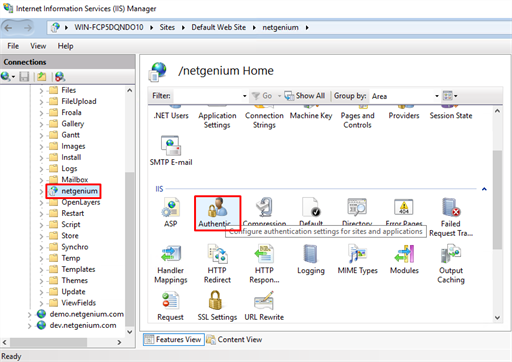512x362 pixels.
Task: Expand the Themes folder node
Action: point(41,281)
